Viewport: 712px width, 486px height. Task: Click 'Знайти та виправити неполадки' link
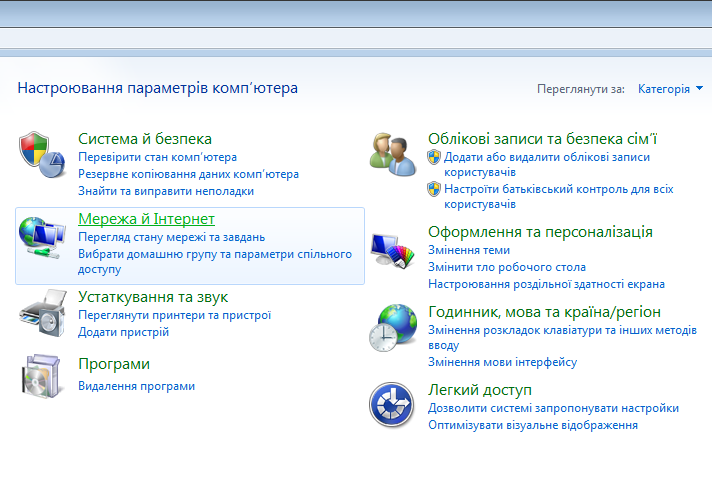click(166, 191)
